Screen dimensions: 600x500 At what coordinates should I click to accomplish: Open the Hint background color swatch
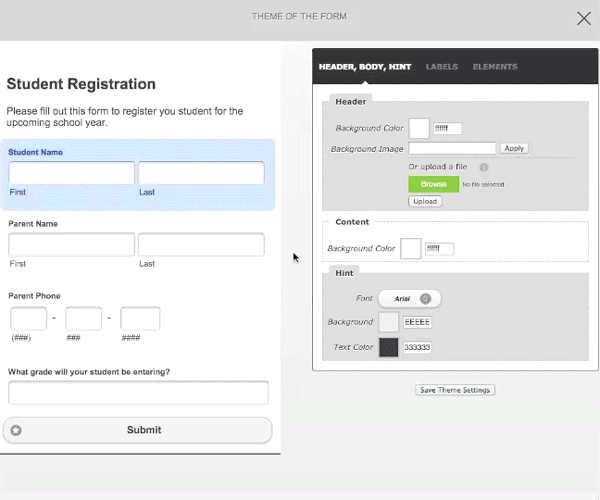click(389, 322)
